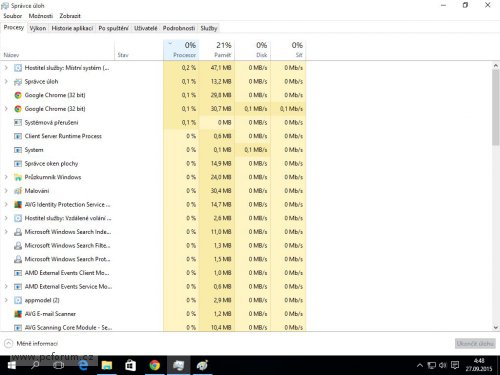Screen dimensions: 500x375
Task: Click the Windows Start button
Action: pyautogui.click(x=11, y=365)
